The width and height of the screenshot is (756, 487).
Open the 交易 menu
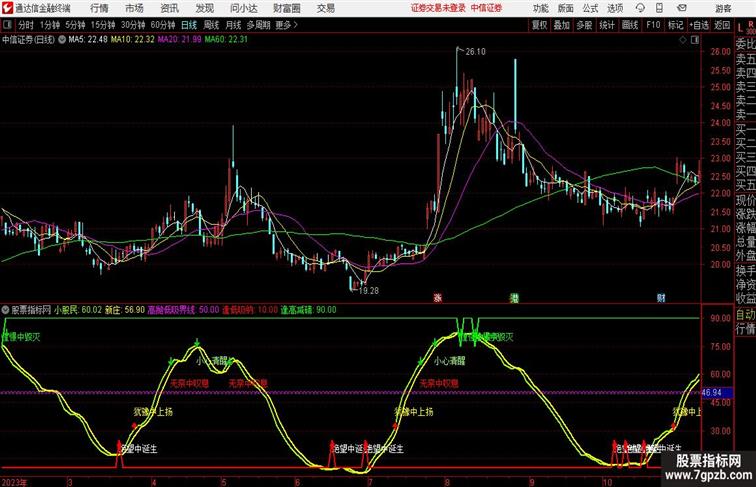click(x=326, y=8)
